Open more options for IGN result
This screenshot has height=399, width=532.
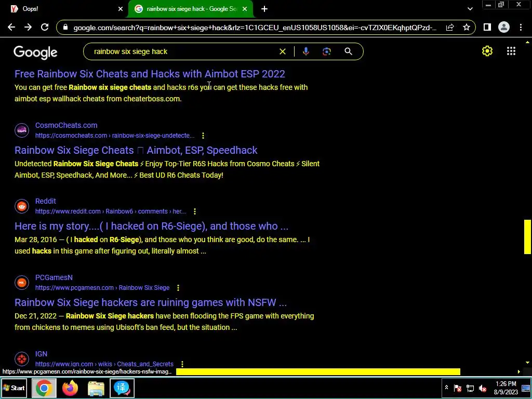(182, 364)
